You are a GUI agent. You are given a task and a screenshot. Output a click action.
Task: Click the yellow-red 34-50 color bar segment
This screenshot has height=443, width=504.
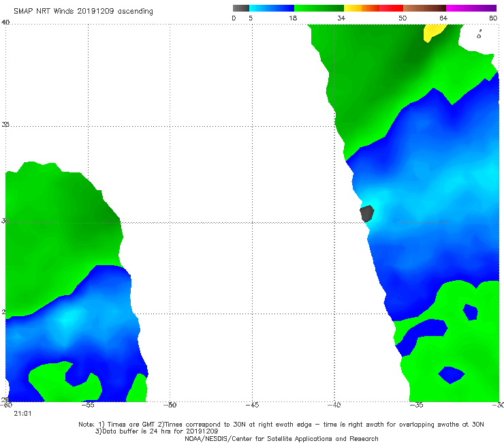pos(373,8)
